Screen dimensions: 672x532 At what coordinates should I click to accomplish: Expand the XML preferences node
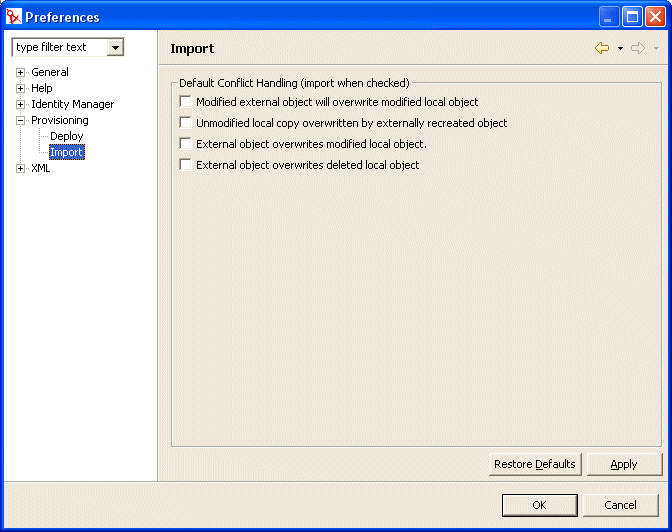point(20,168)
